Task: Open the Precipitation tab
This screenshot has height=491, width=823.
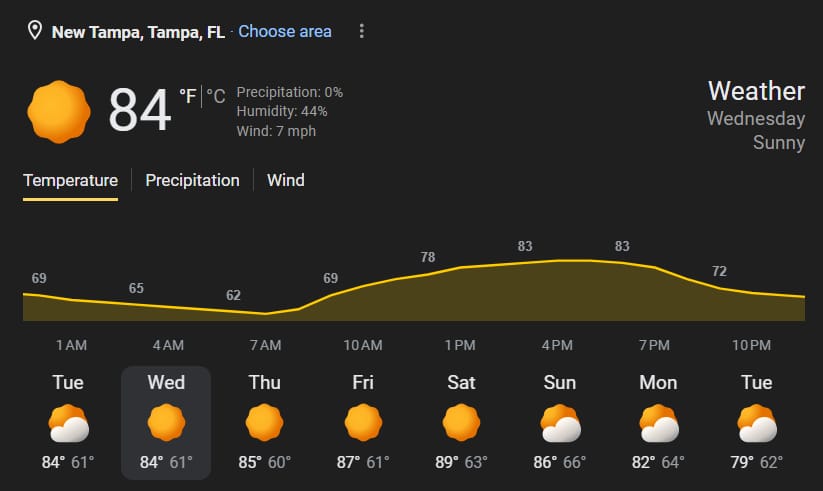Action: coord(192,181)
